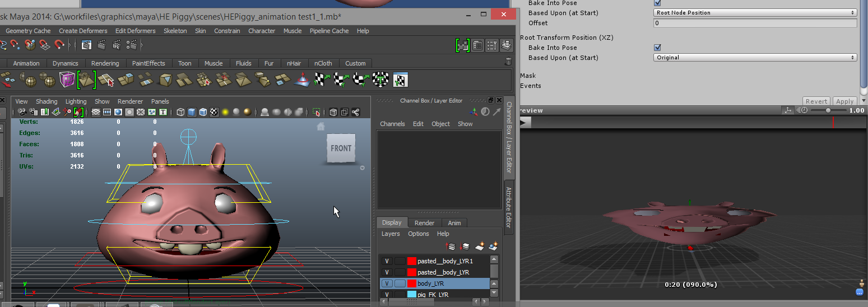The width and height of the screenshot is (868, 307).
Task: Click the Apply button in Unity
Action: point(844,101)
